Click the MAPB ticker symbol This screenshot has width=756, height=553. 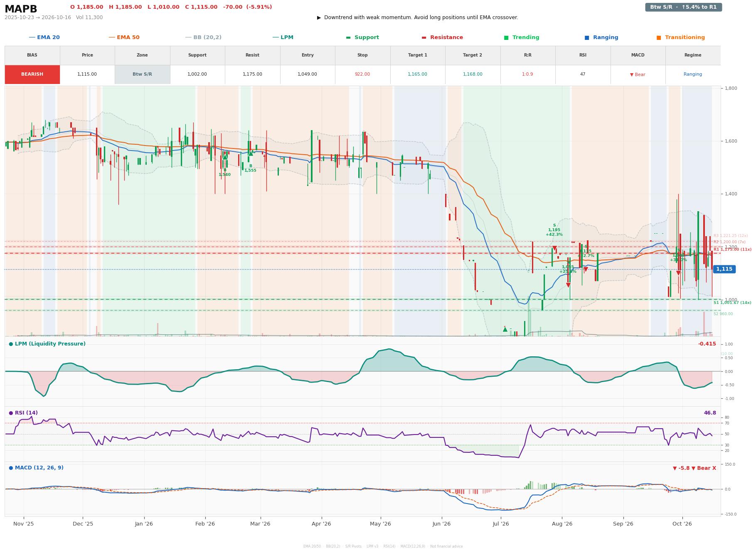click(x=21, y=9)
